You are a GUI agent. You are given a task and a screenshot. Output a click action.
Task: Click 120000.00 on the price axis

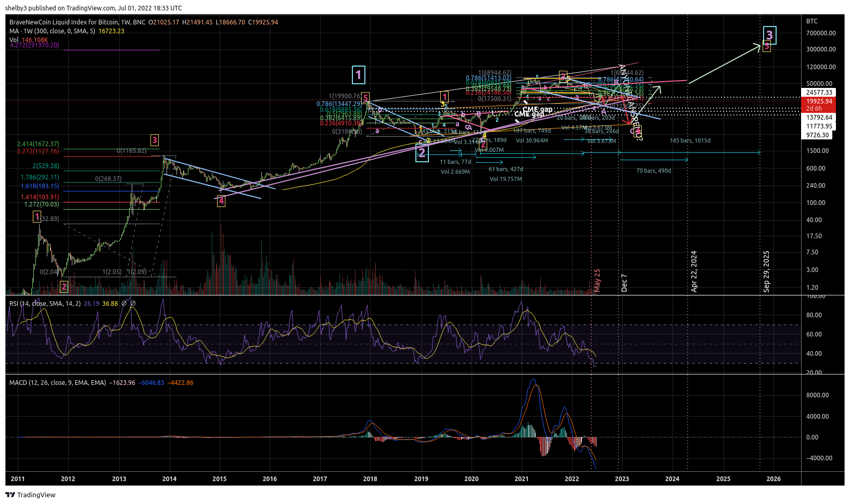(x=821, y=67)
